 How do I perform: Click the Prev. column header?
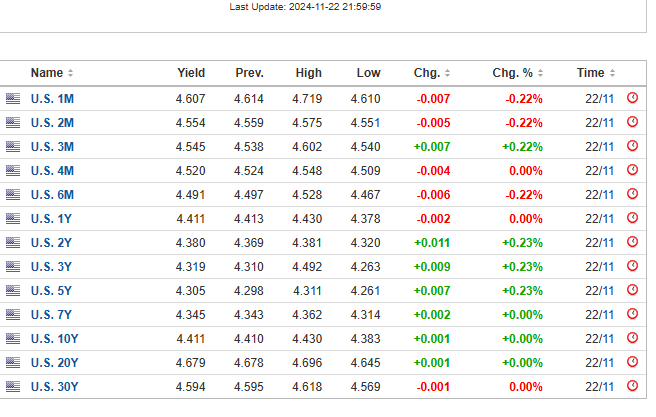(249, 73)
